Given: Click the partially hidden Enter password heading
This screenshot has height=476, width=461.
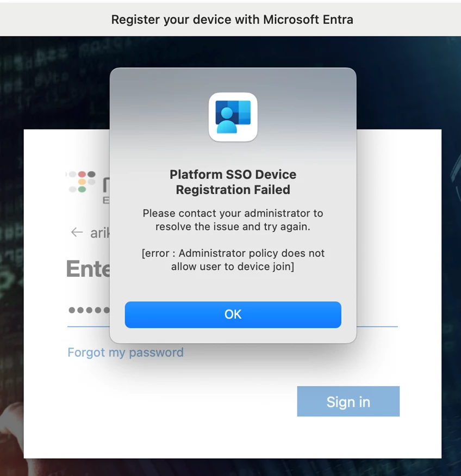Looking at the screenshot, I should tap(88, 269).
